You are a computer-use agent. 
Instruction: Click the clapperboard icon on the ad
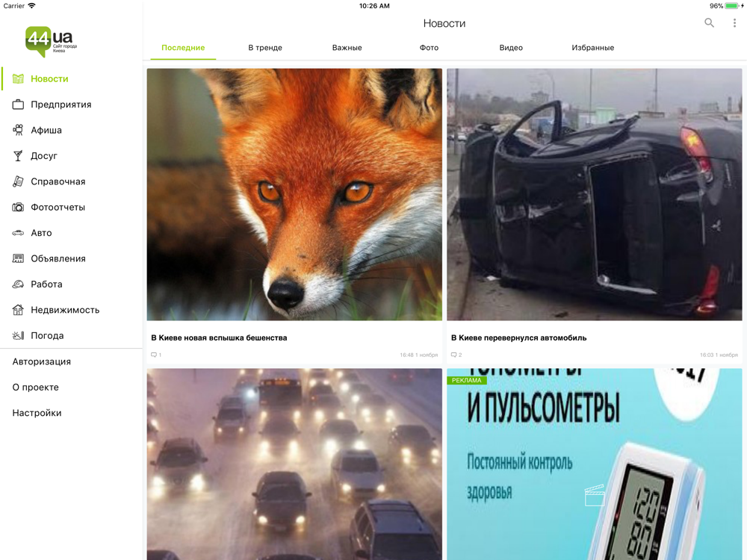(594, 495)
